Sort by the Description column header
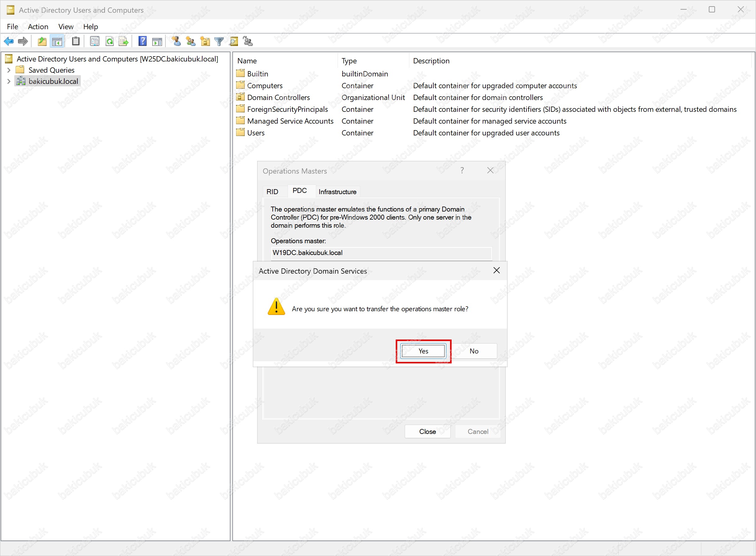The image size is (756, 556). [581, 61]
